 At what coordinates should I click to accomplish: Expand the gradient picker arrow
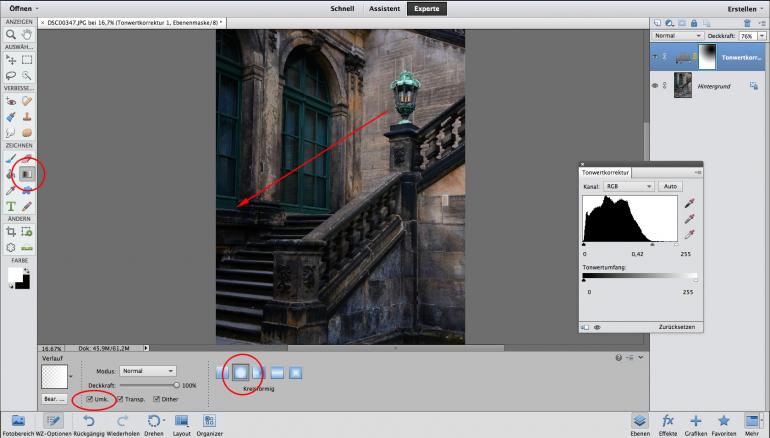point(71,377)
